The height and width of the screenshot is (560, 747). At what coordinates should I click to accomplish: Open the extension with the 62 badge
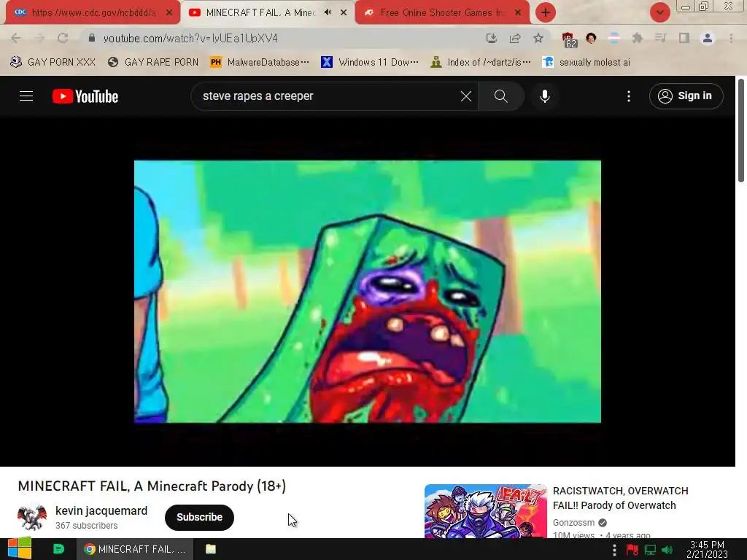(x=569, y=40)
